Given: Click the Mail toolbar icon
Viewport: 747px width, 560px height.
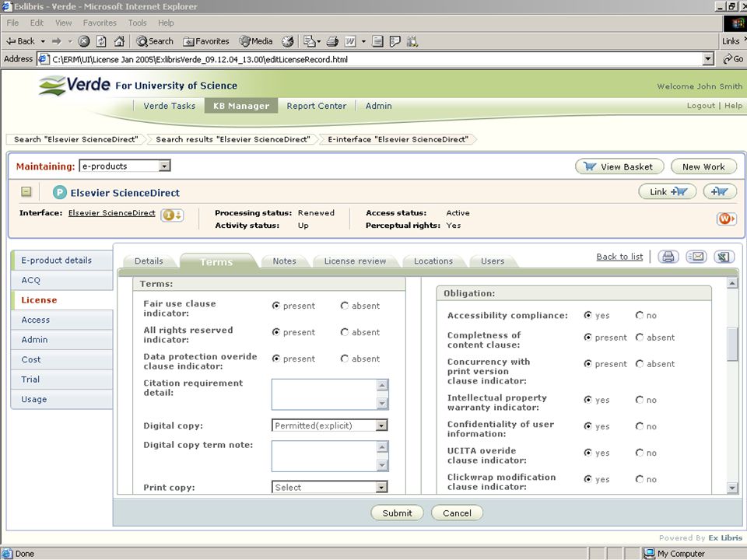Looking at the screenshot, I should coord(309,41).
